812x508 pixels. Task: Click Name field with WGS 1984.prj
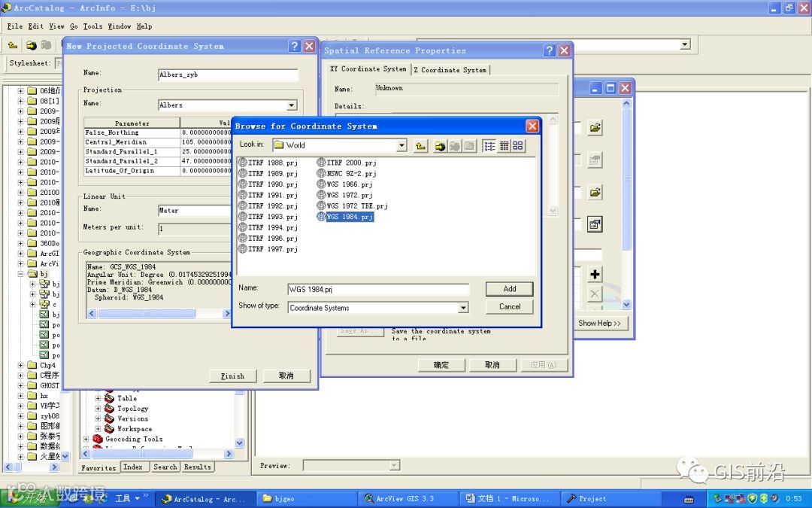coord(378,290)
